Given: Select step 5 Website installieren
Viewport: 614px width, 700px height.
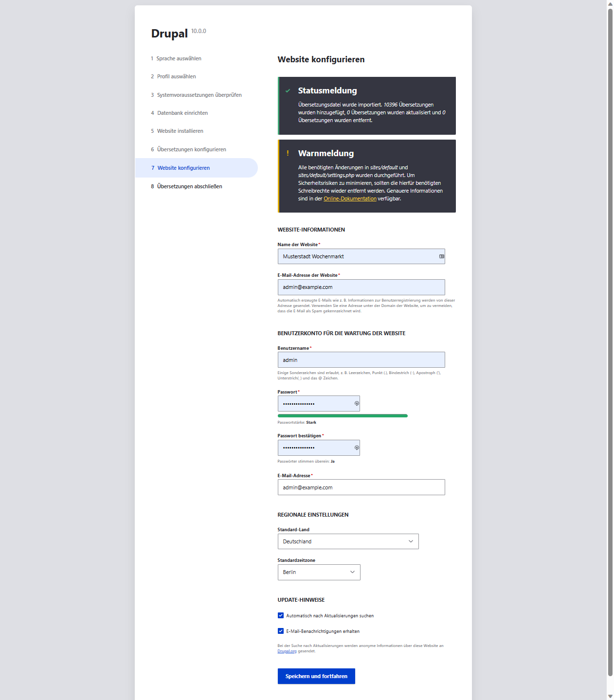Looking at the screenshot, I should pos(177,131).
